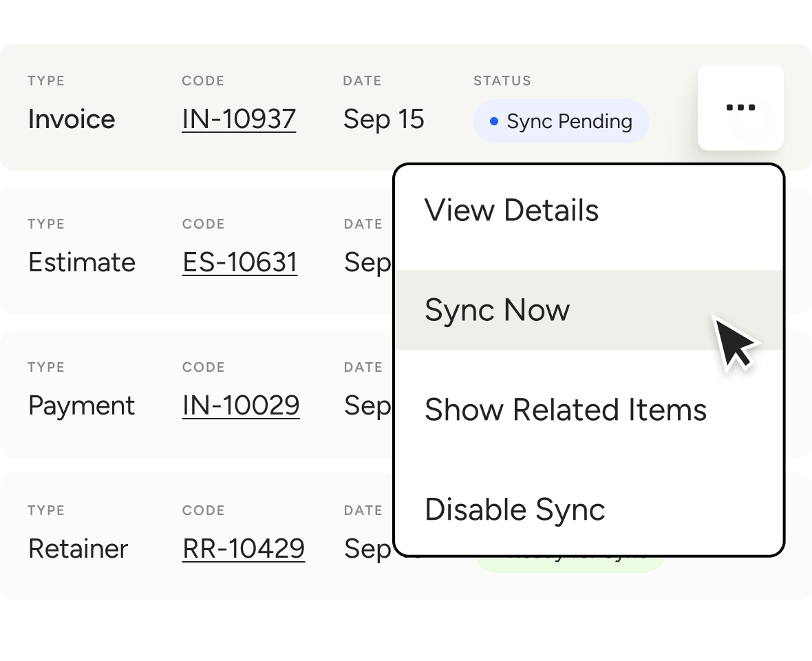Select View Details from the menu
Screen dimensions: 812x661
[511, 211]
